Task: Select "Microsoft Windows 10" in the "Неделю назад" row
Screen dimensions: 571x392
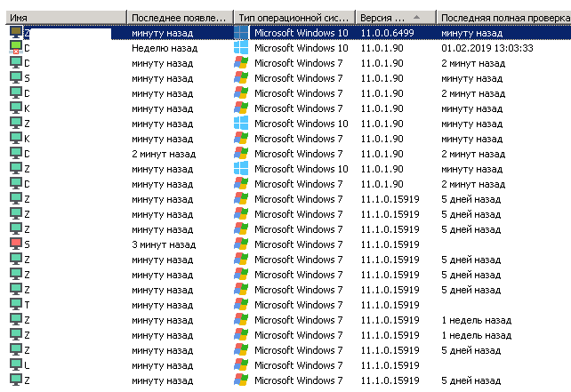Action: coord(302,48)
